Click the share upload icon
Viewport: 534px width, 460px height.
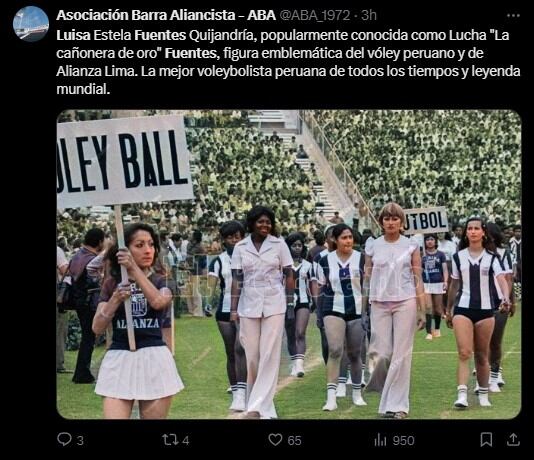click(513, 439)
